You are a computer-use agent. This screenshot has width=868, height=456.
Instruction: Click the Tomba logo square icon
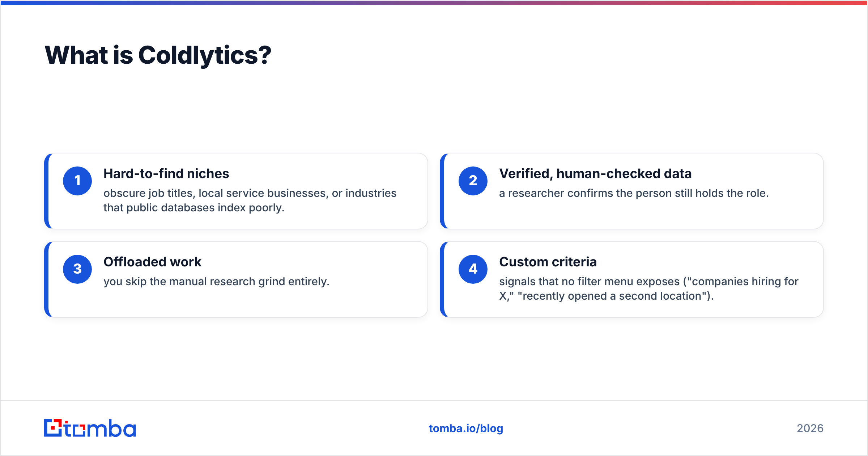[x=53, y=428]
